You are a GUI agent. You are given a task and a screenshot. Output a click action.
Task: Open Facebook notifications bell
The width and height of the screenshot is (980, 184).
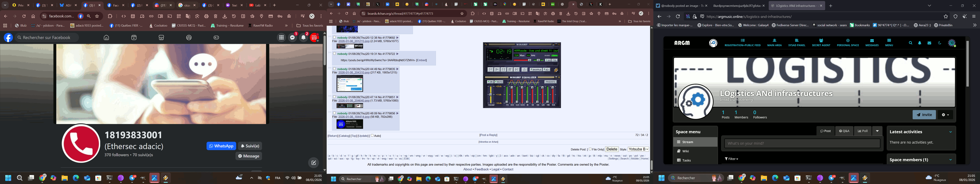pos(304,37)
